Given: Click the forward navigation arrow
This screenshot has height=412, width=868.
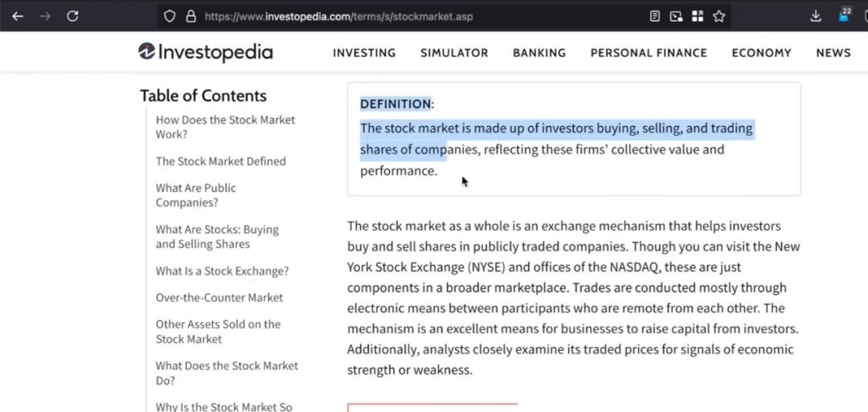Looking at the screenshot, I should pos(45,16).
